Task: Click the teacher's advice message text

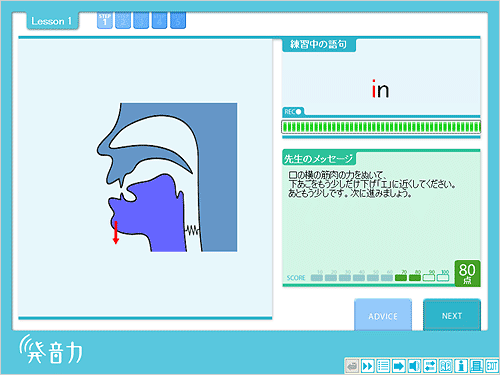Action: pyautogui.click(x=372, y=184)
